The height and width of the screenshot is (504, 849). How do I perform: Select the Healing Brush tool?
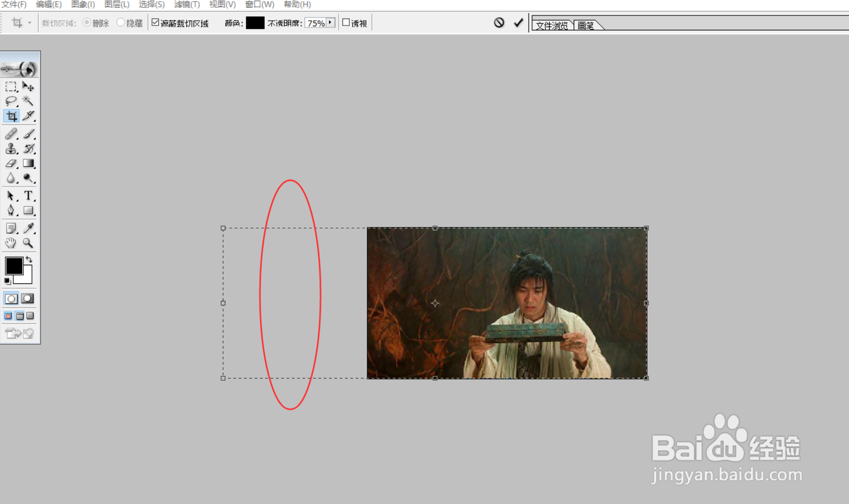[11, 134]
